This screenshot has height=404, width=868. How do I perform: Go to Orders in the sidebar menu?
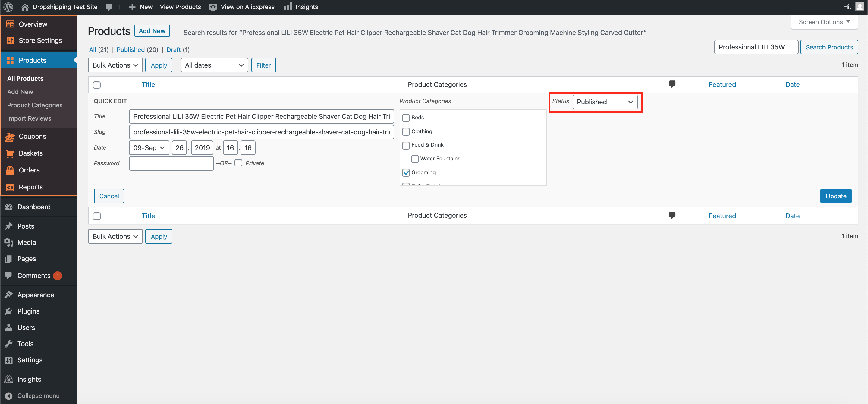(29, 170)
